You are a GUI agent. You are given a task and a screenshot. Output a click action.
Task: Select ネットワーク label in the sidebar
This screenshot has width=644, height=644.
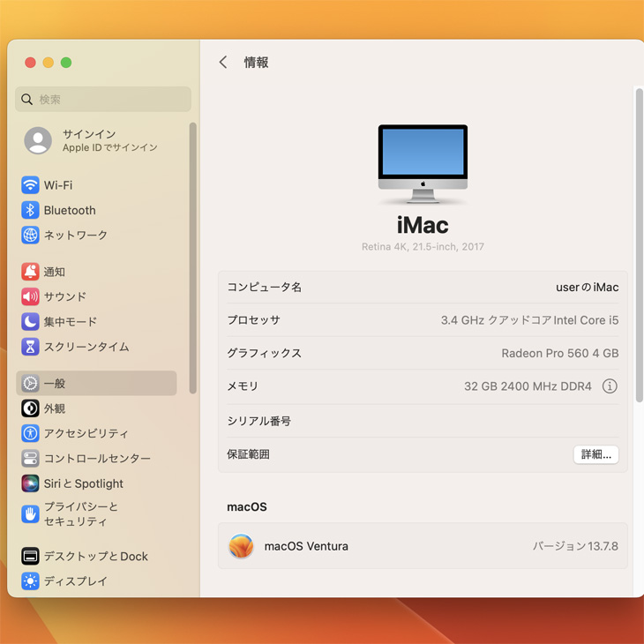[x=76, y=235]
